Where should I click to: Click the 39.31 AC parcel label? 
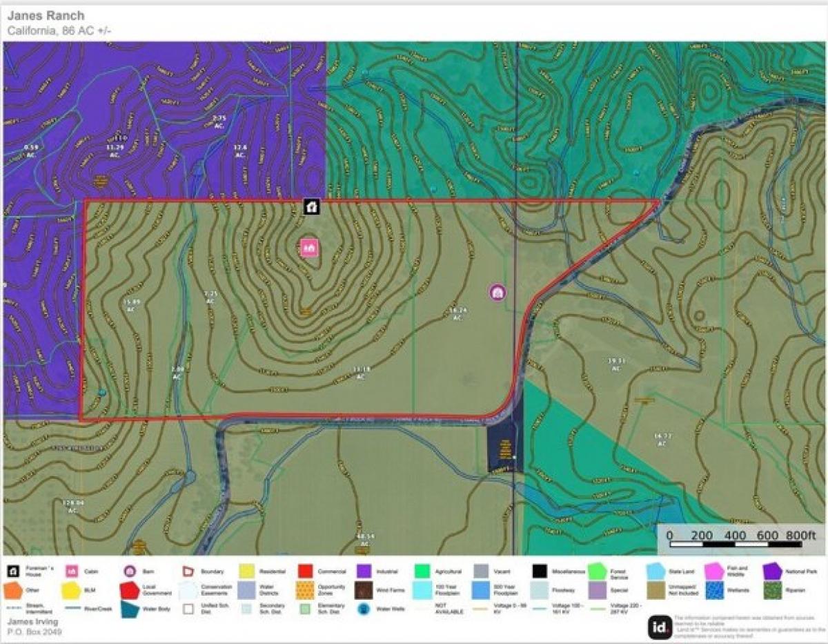pyautogui.click(x=616, y=364)
